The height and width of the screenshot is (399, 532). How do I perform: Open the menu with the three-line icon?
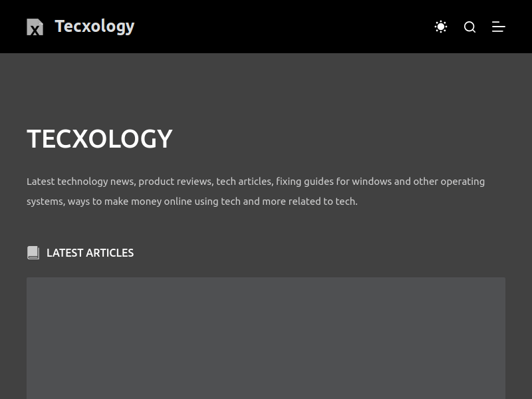[499, 27]
